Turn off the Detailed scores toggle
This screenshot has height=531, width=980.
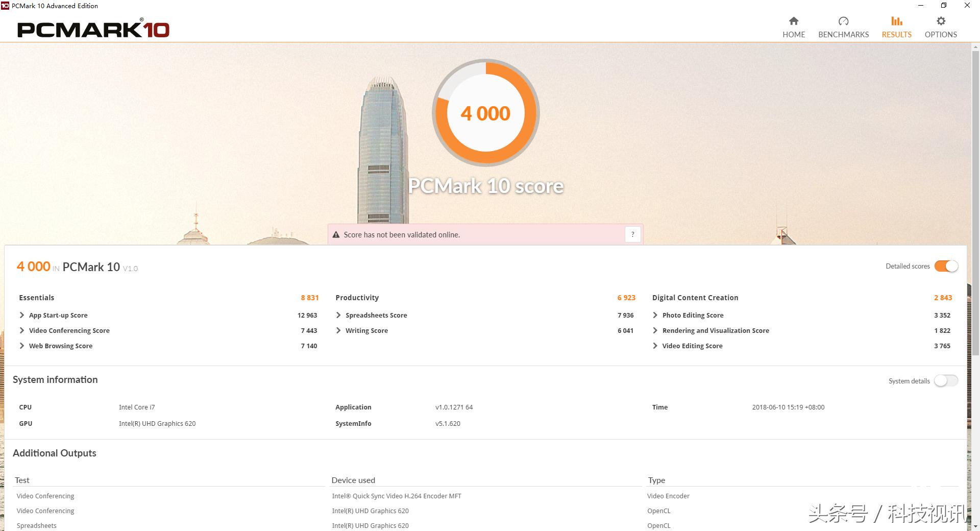pyautogui.click(x=946, y=266)
